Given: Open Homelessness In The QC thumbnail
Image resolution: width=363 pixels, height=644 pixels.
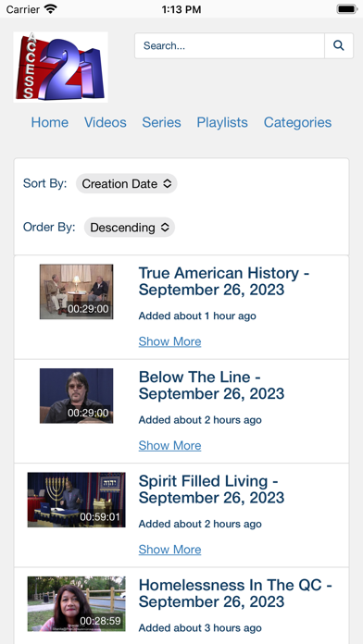Looking at the screenshot, I should (x=77, y=603).
